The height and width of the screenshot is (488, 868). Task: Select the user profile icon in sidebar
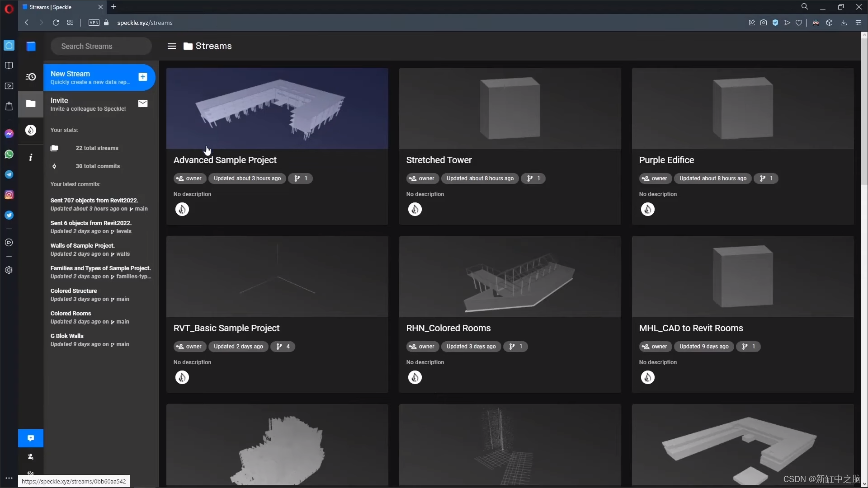click(x=30, y=456)
